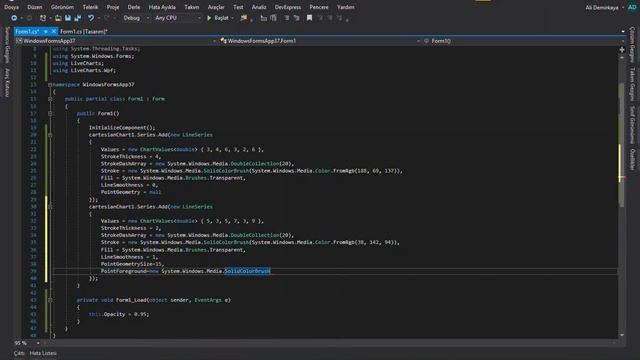The height and width of the screenshot is (360, 640).
Task: Open the Takım Gezgini side tab
Action: click(632, 84)
